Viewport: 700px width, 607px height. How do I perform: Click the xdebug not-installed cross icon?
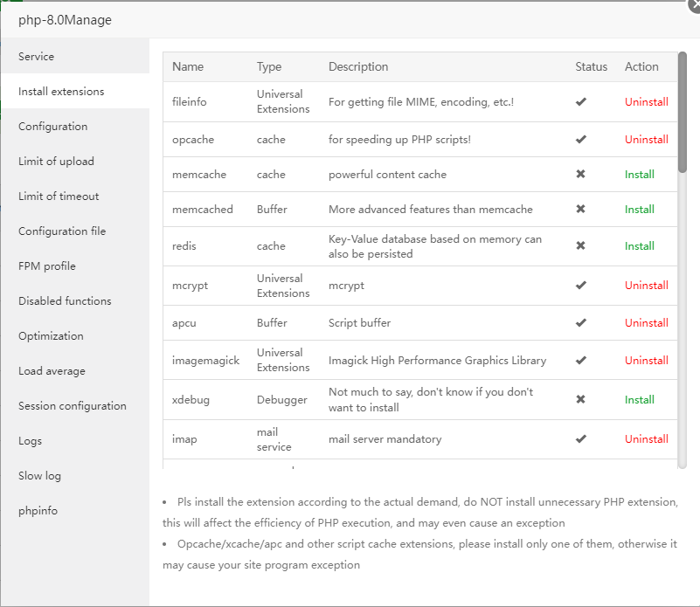(x=581, y=400)
